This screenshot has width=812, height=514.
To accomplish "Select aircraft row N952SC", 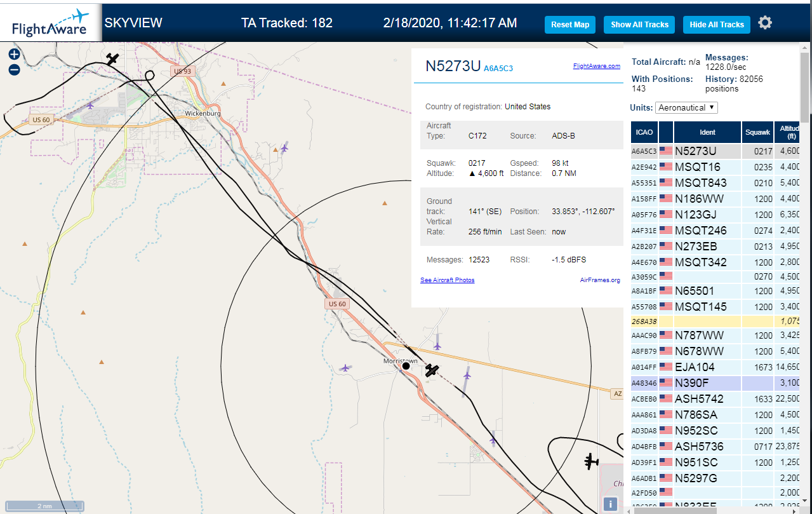I will [x=715, y=431].
